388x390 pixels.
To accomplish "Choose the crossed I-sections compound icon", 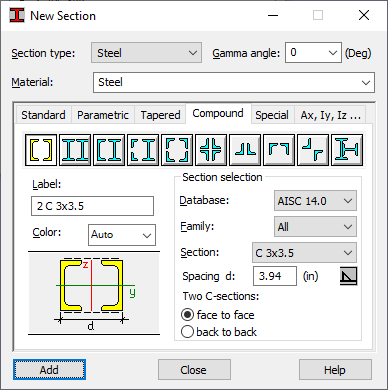I will 347,150.
